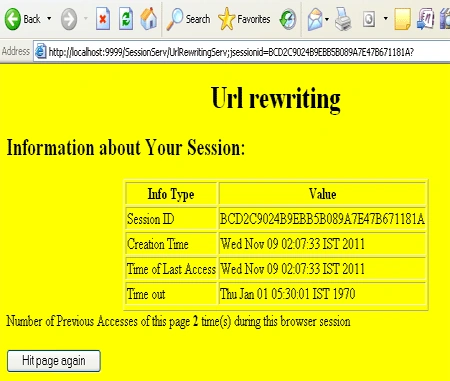Click the 'Time out' label cell

[171, 294]
